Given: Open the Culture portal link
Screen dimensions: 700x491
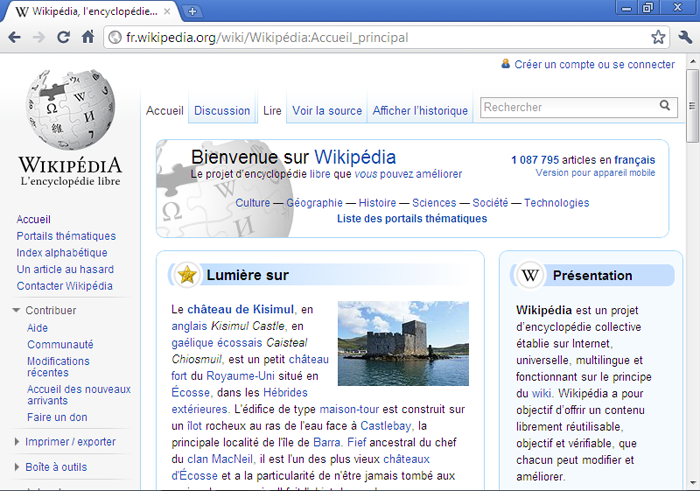Looking at the screenshot, I should (253, 203).
